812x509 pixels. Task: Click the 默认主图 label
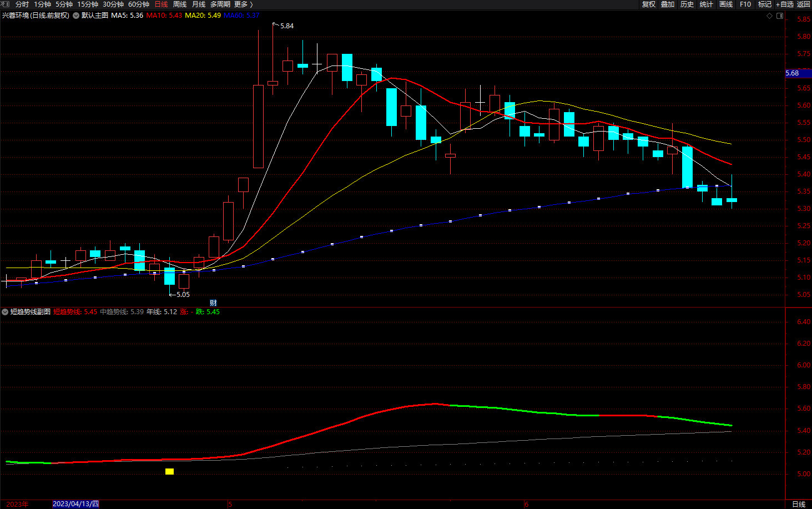(x=95, y=16)
